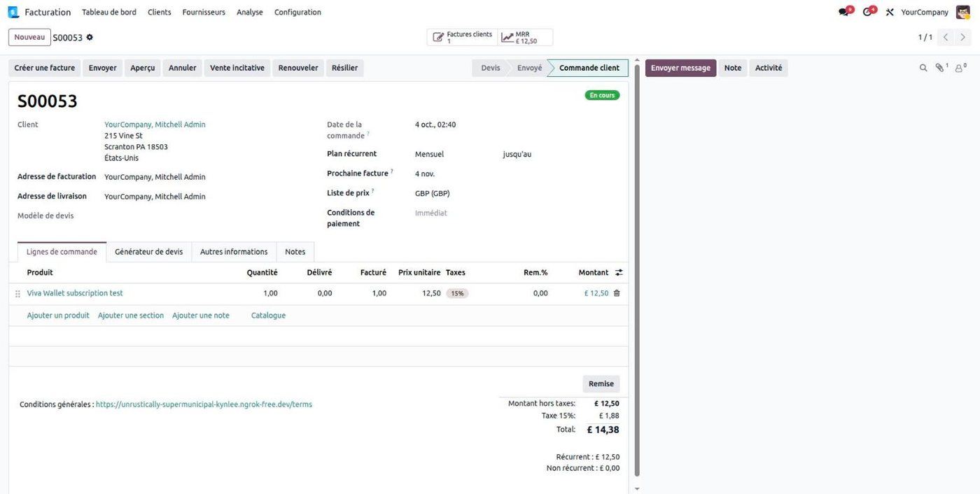980x494 pixels.
Task: Click Envoyer message in chatter
Action: [x=681, y=68]
